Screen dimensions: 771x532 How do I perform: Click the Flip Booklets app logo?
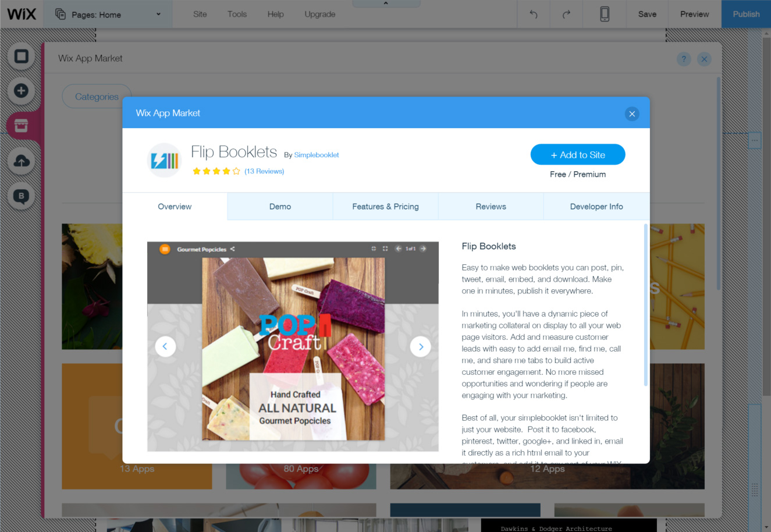[165, 160]
